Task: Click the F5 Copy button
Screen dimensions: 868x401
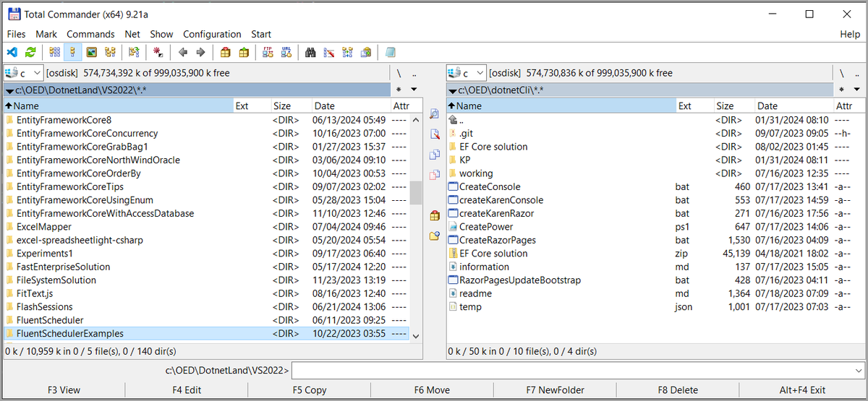Action: click(310, 389)
